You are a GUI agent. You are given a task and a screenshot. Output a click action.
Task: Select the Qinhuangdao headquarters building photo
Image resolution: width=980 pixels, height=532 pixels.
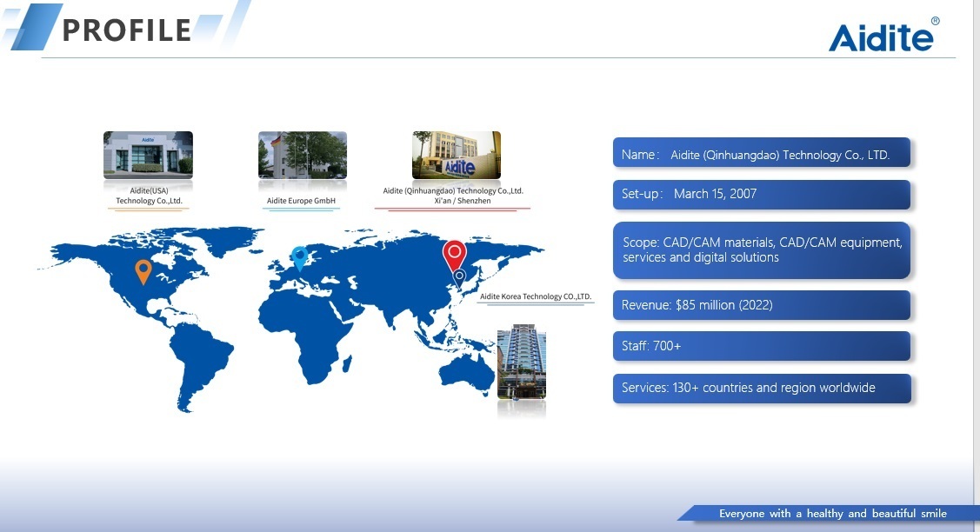457,155
